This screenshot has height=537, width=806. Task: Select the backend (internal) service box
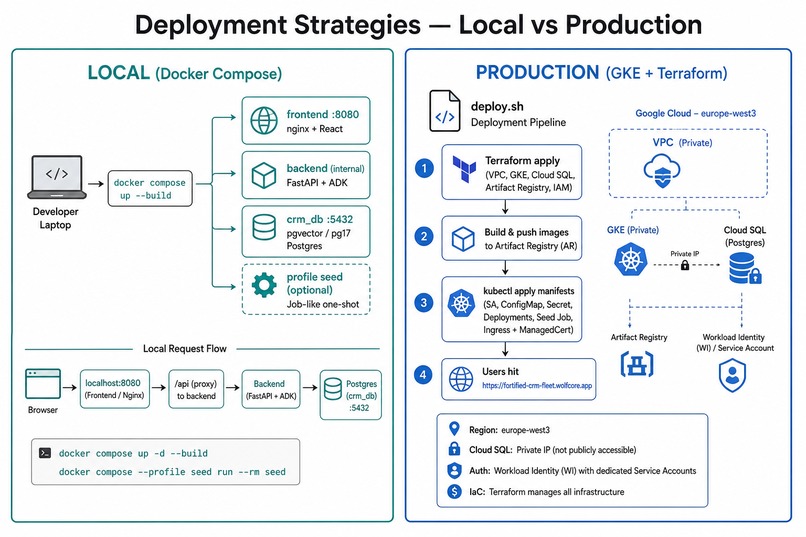coord(306,175)
